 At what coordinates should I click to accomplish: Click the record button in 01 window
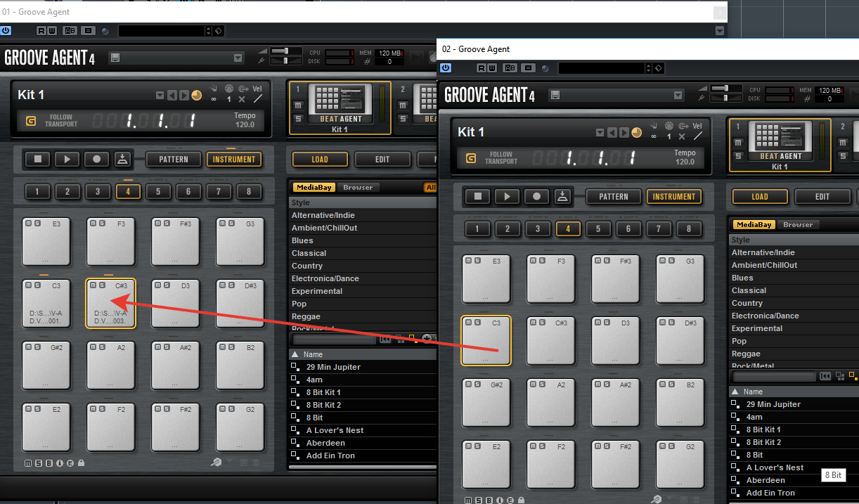coord(97,160)
